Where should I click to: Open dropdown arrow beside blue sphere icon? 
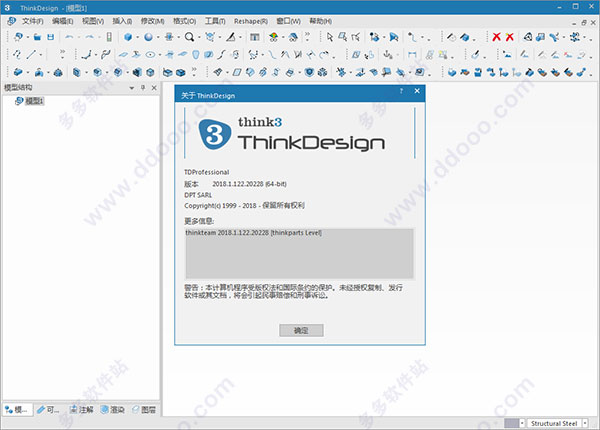pyautogui.click(x=158, y=37)
